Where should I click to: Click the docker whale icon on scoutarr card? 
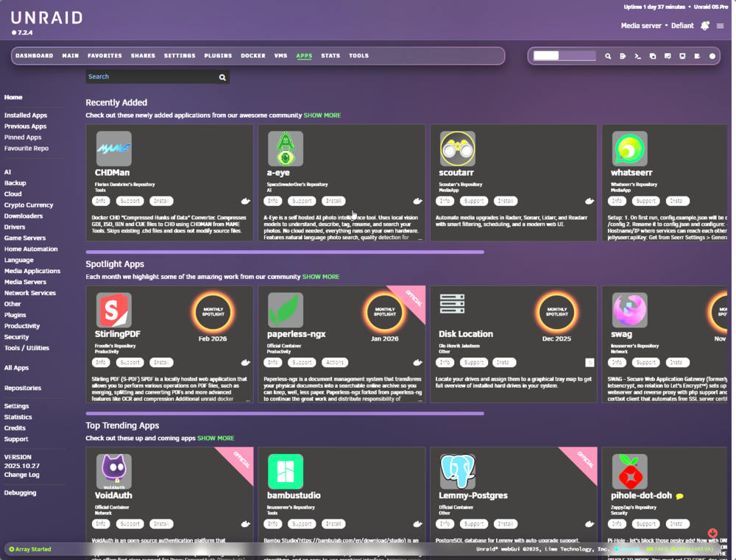coord(590,202)
